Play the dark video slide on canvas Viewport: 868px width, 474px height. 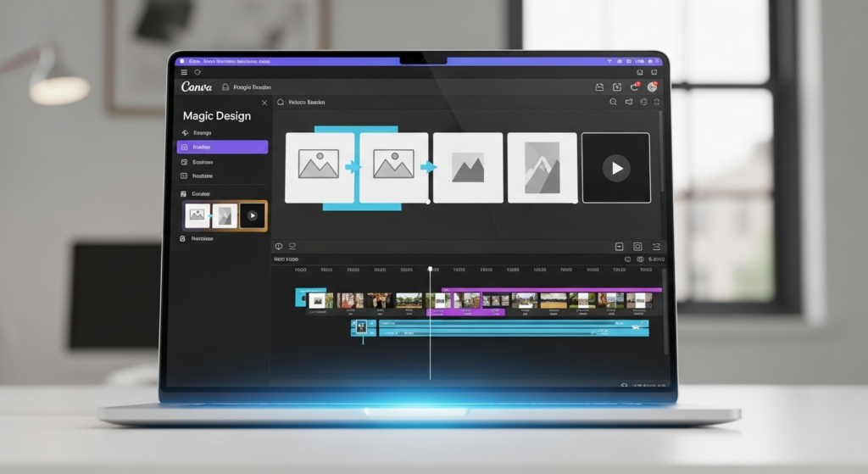pyautogui.click(x=616, y=168)
